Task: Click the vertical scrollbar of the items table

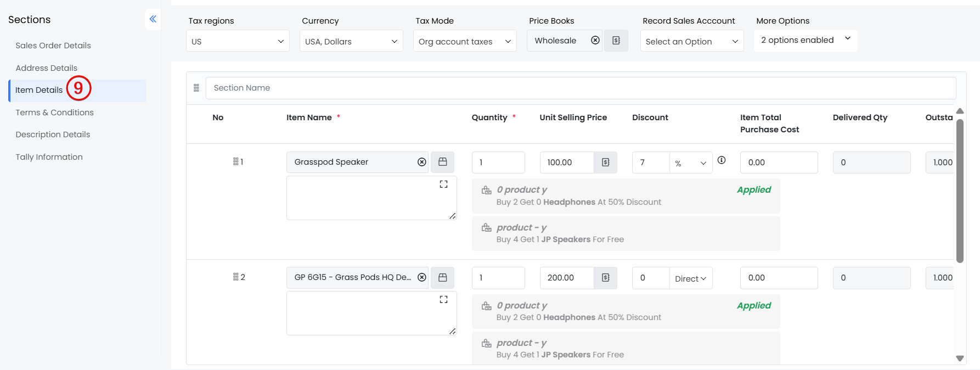Action: [x=960, y=192]
